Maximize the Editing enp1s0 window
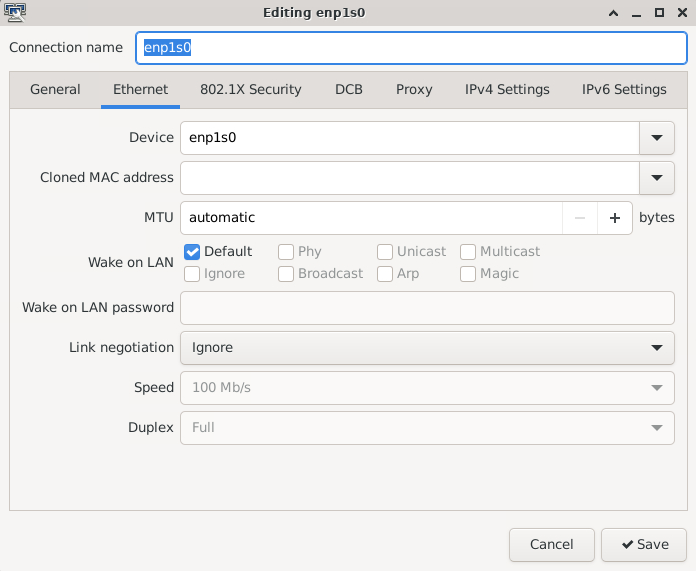Viewport: 696px width, 571px height. [659, 13]
